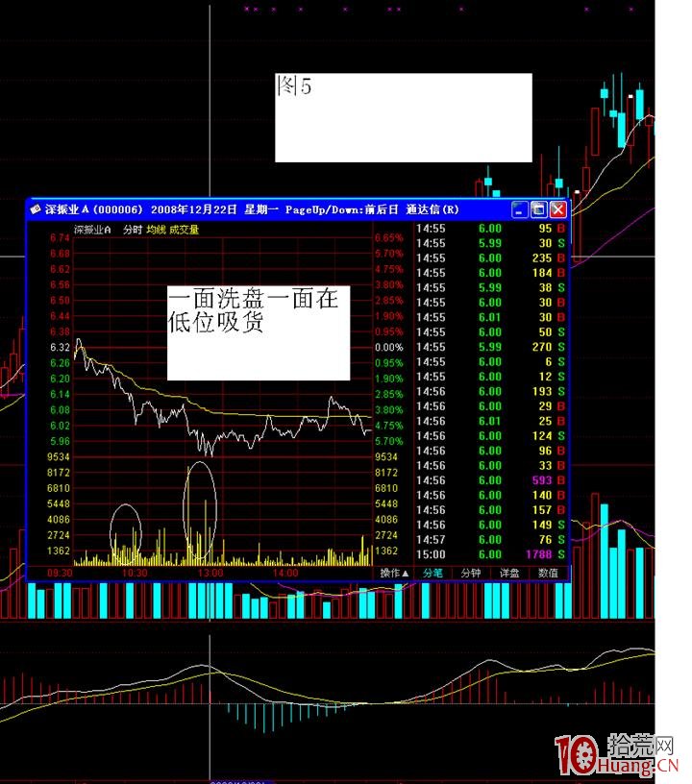Click the title text 深振业A (000006)
The image size is (692, 784).
(94, 209)
